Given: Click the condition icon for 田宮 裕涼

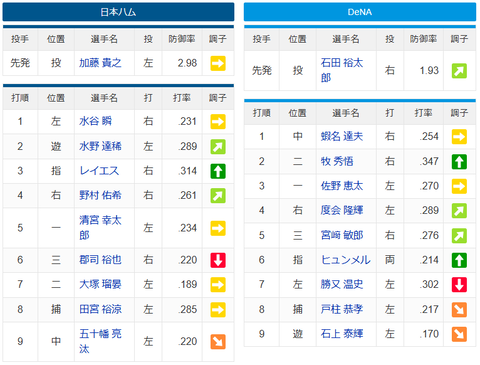Looking at the screenshot, I should [x=218, y=310].
